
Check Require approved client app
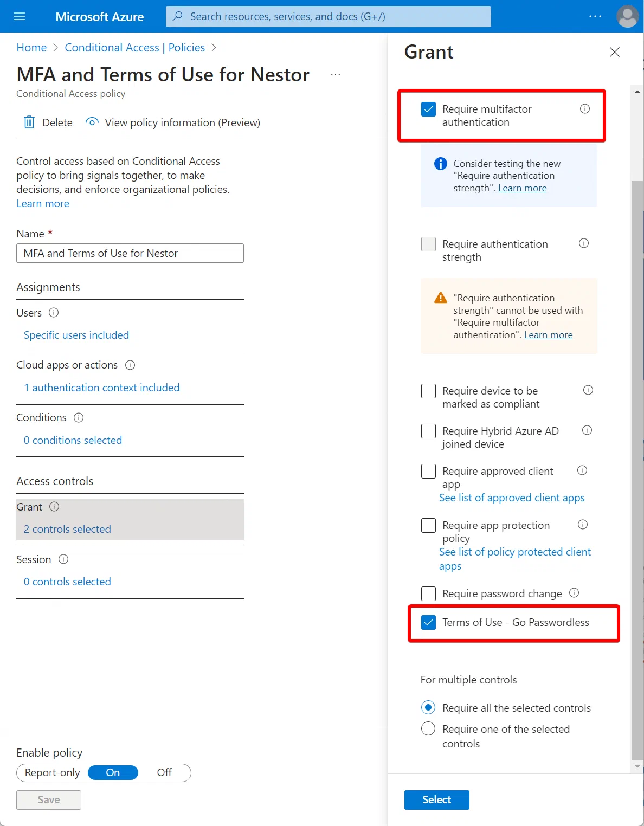point(428,471)
